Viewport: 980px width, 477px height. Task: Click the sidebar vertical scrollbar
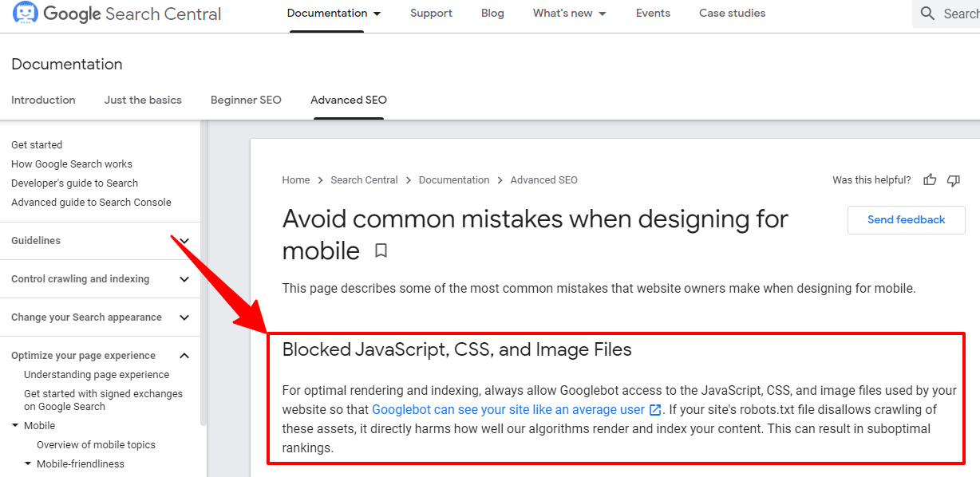pyautogui.click(x=204, y=274)
